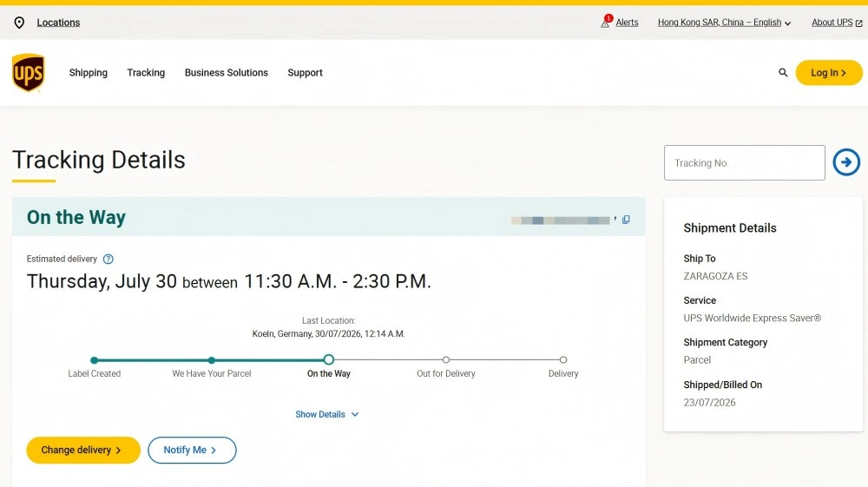Image resolution: width=868 pixels, height=487 pixels.
Task: Open the Tracking menu
Action: coord(146,73)
